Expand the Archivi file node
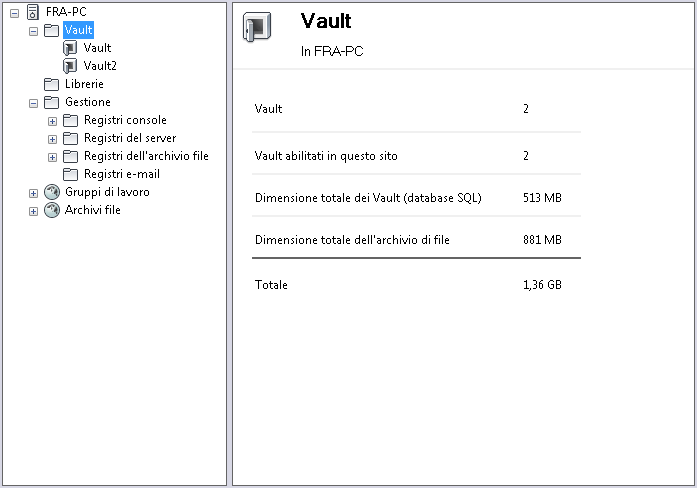Viewport: 697px width, 488px height. tap(33, 211)
